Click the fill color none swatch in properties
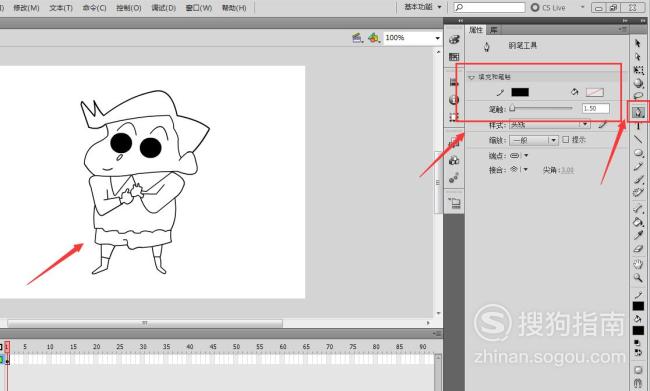The width and height of the screenshot is (650, 391). (594, 92)
